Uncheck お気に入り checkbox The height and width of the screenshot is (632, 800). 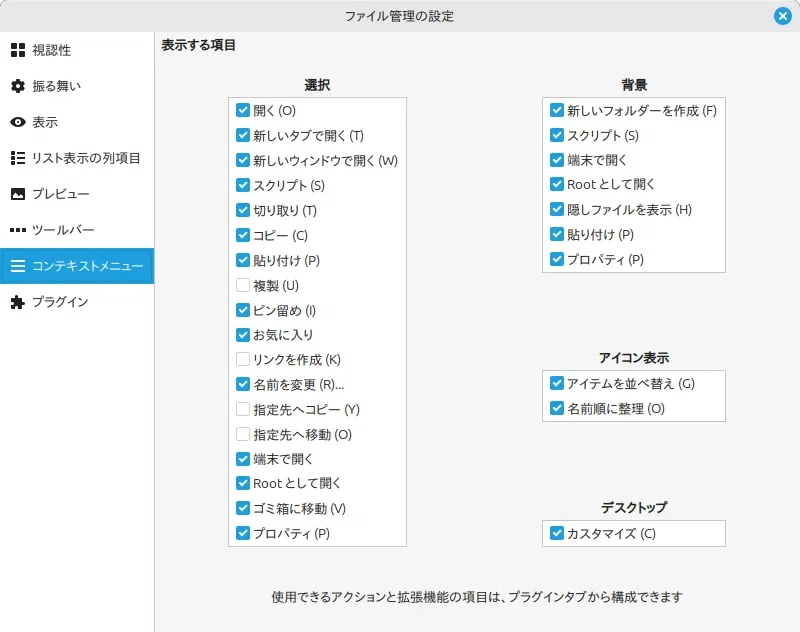click(x=243, y=335)
